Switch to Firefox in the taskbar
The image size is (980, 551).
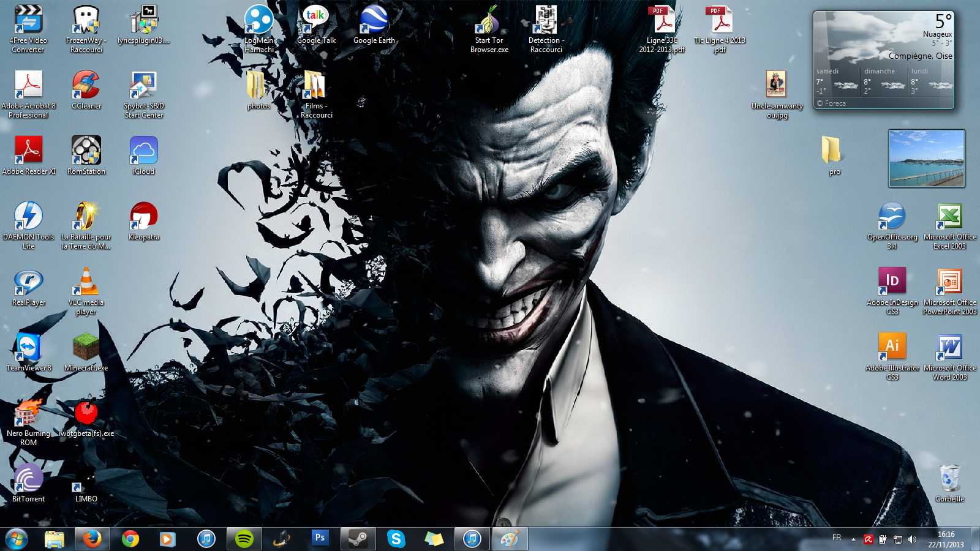[92, 539]
